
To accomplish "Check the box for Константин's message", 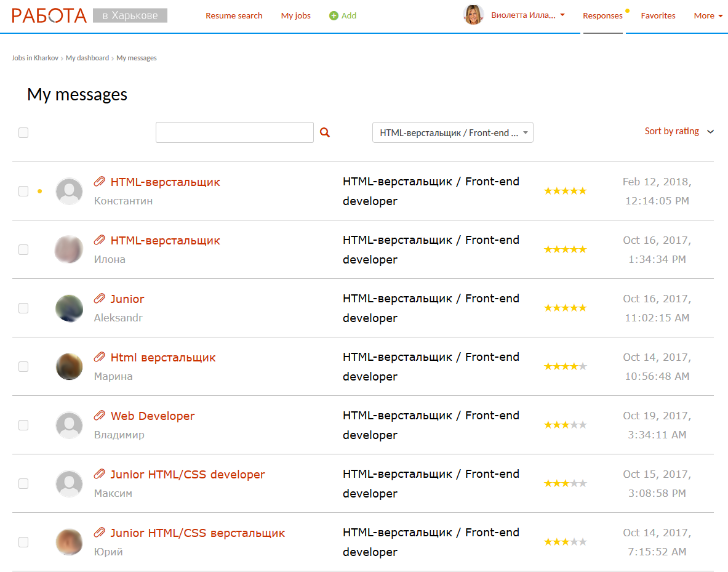I will (x=23, y=191).
